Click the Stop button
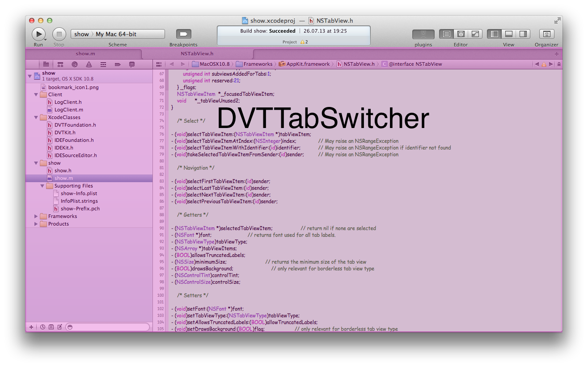 59,34
